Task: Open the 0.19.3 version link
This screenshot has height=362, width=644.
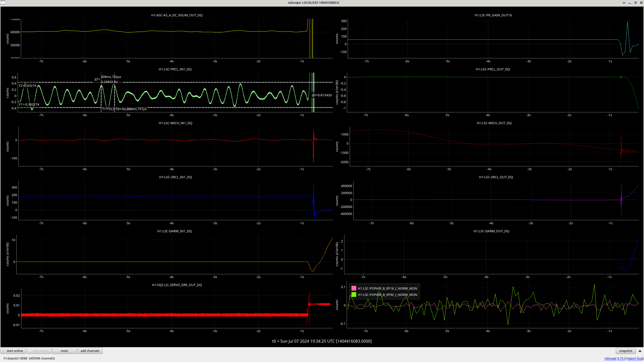Action: pyautogui.click(x=621, y=358)
